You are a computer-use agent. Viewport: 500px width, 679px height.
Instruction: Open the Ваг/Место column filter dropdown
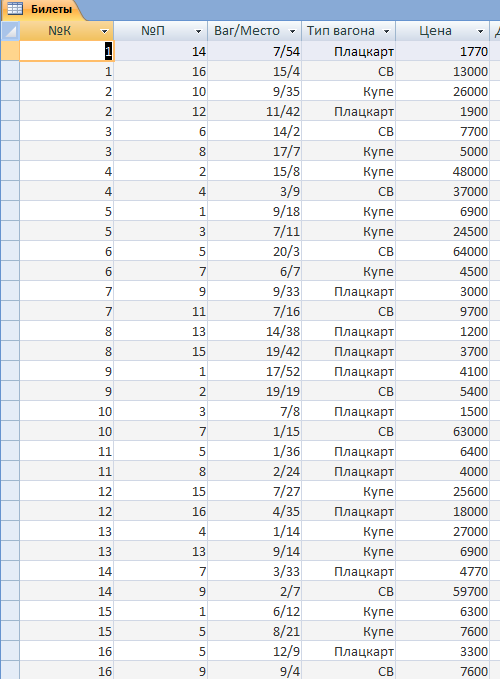tap(292, 31)
